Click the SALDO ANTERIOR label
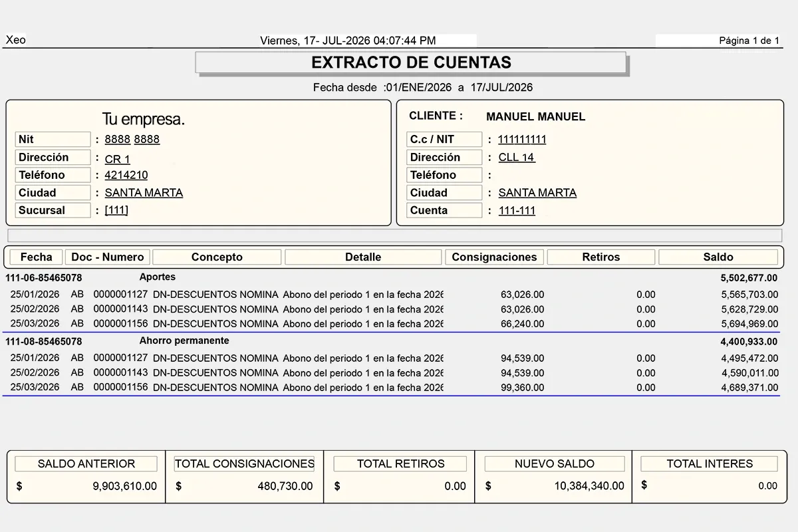The image size is (798, 532). pos(86,464)
